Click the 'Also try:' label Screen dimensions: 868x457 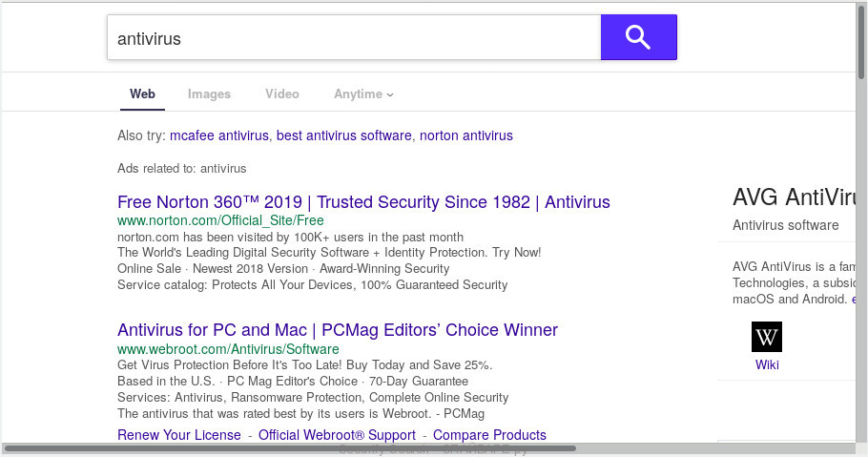(x=141, y=135)
